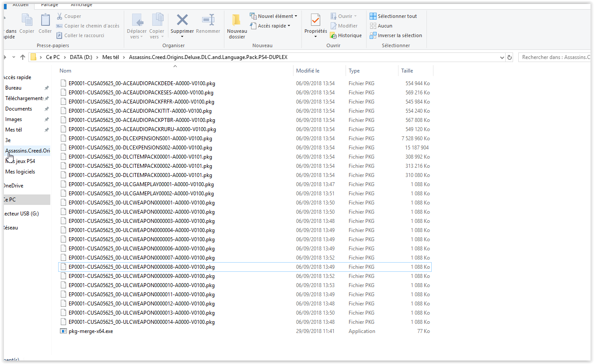Click the folder icon in the address bar
Image resolution: width=594 pixels, height=364 pixels.
[x=33, y=57]
